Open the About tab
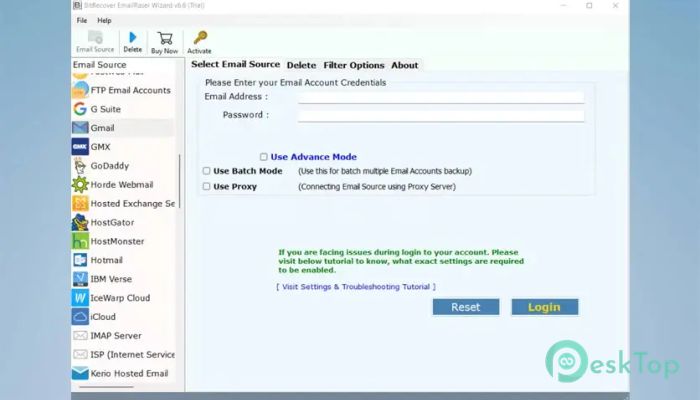700x400 pixels. [x=404, y=65]
